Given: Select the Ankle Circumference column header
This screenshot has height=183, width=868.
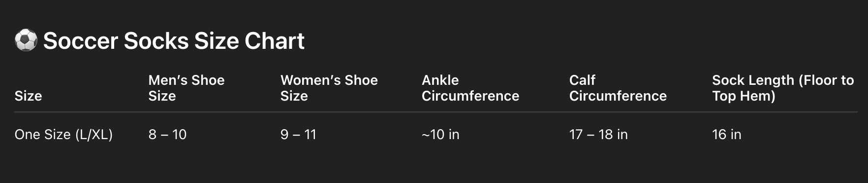Looking at the screenshot, I should [470, 88].
